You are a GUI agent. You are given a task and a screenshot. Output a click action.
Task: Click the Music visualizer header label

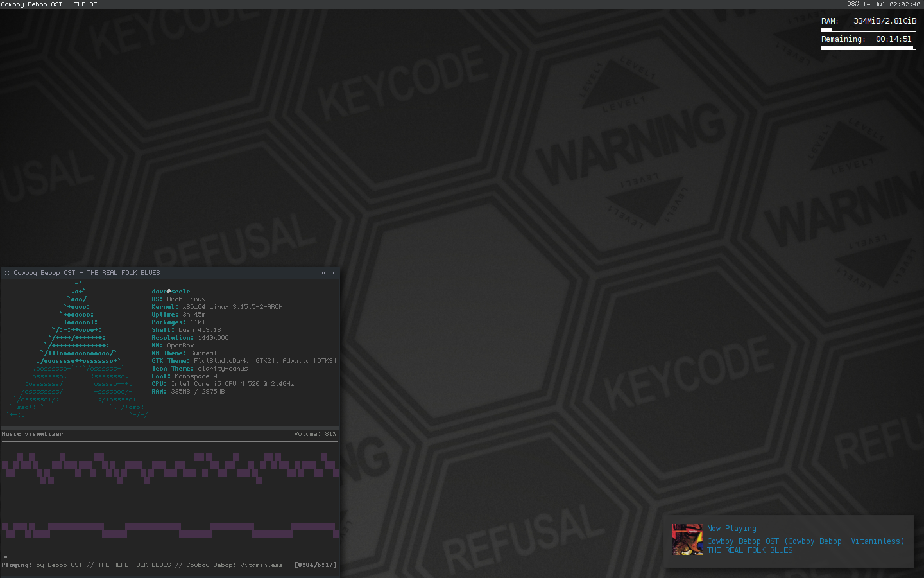[x=32, y=434]
